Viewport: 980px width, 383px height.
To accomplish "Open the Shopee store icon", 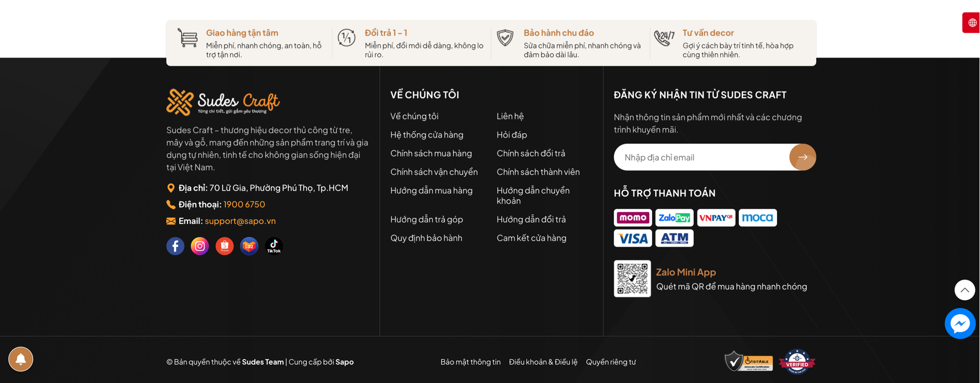I will tap(225, 246).
